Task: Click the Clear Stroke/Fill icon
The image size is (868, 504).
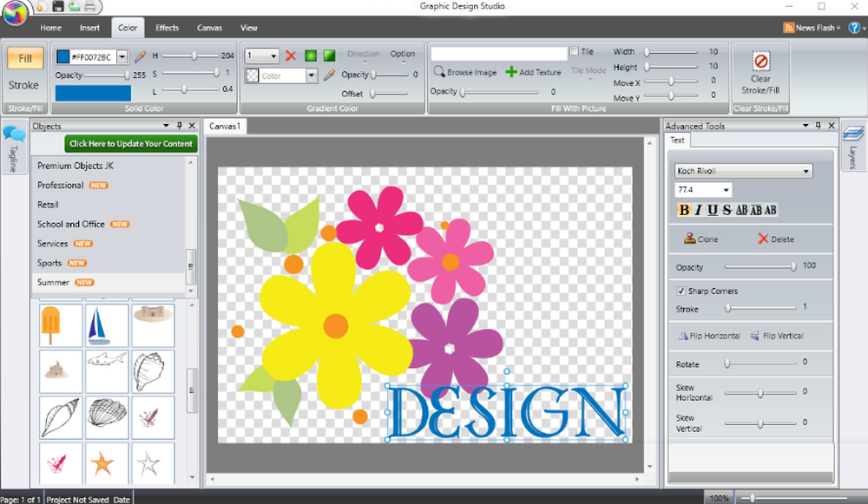Action: pyautogui.click(x=760, y=62)
